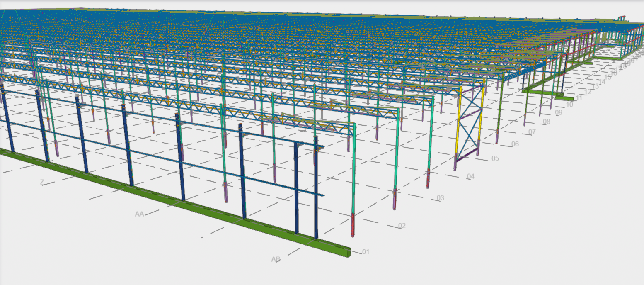Screen dimensions: 644x285
Task: Select grid label 09
Action: tap(559, 112)
